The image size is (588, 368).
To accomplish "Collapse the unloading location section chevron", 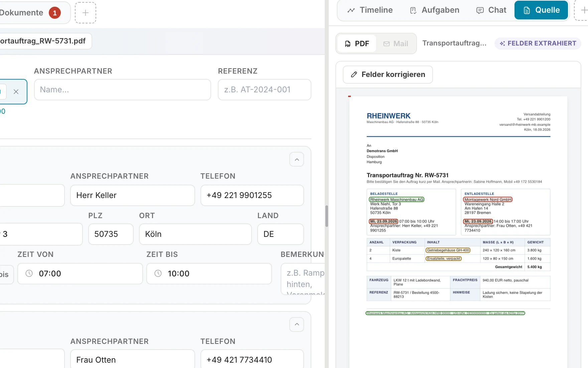I will [297, 325].
